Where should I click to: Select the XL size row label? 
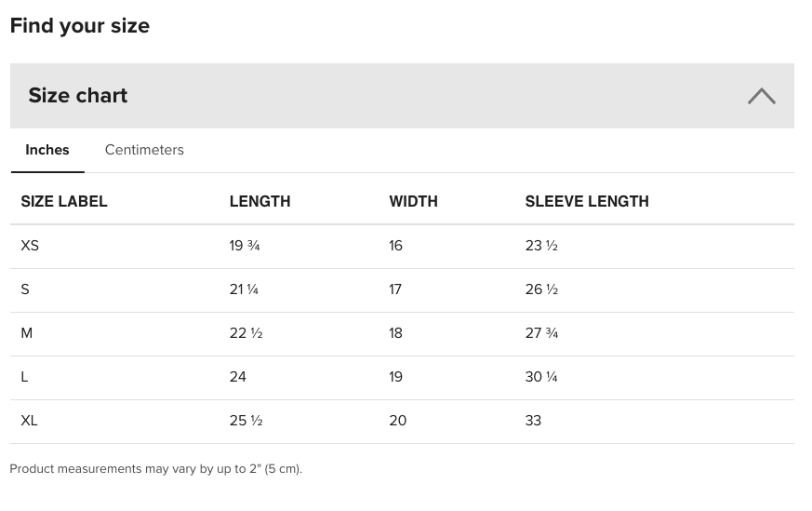pos(29,421)
